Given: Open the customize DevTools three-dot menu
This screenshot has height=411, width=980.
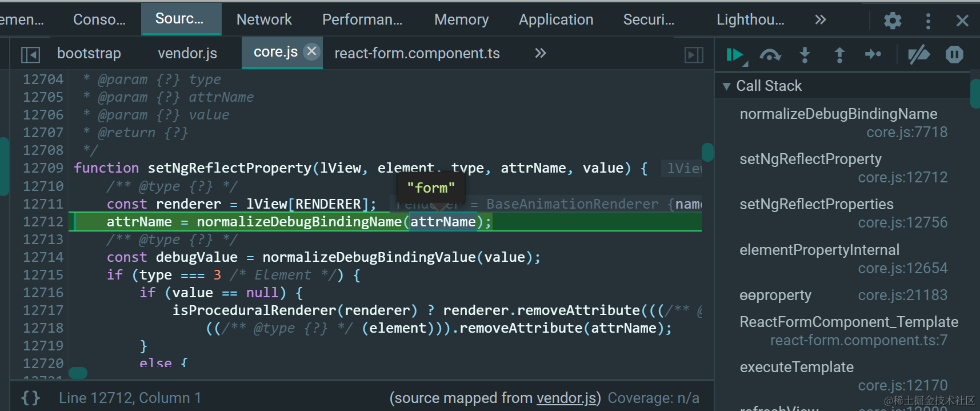Looking at the screenshot, I should point(928,21).
